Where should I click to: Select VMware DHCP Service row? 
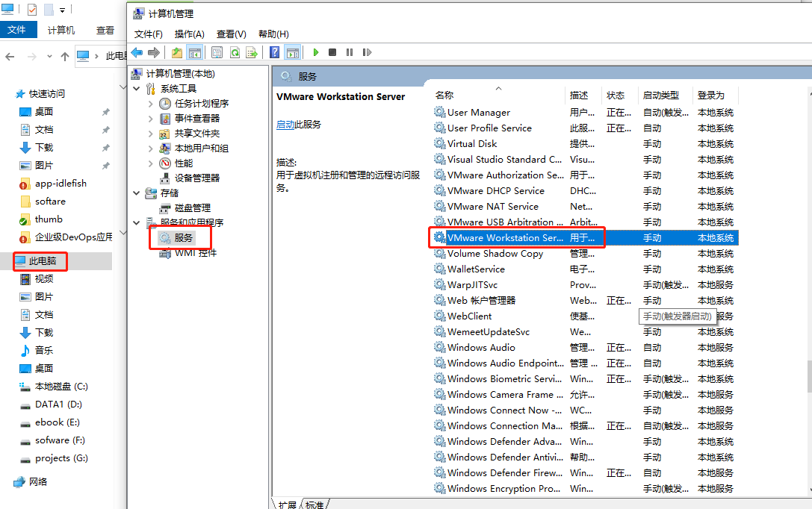click(x=585, y=191)
